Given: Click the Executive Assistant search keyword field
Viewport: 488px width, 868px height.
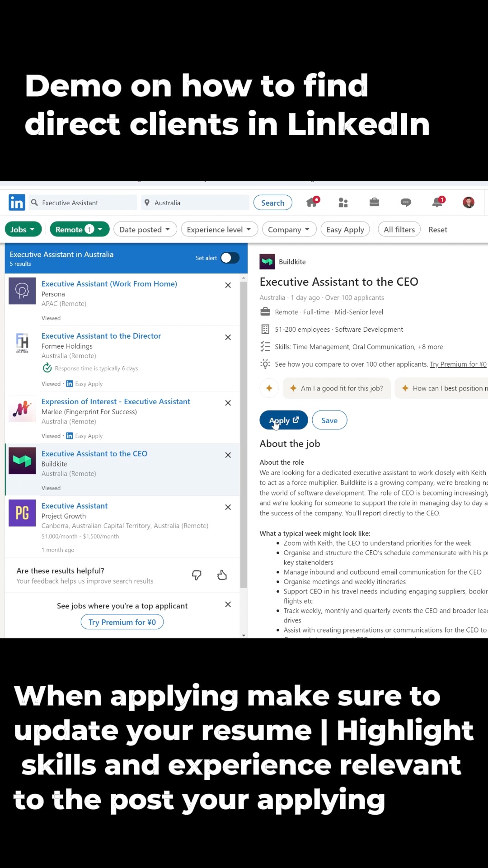Looking at the screenshot, I should point(83,203).
